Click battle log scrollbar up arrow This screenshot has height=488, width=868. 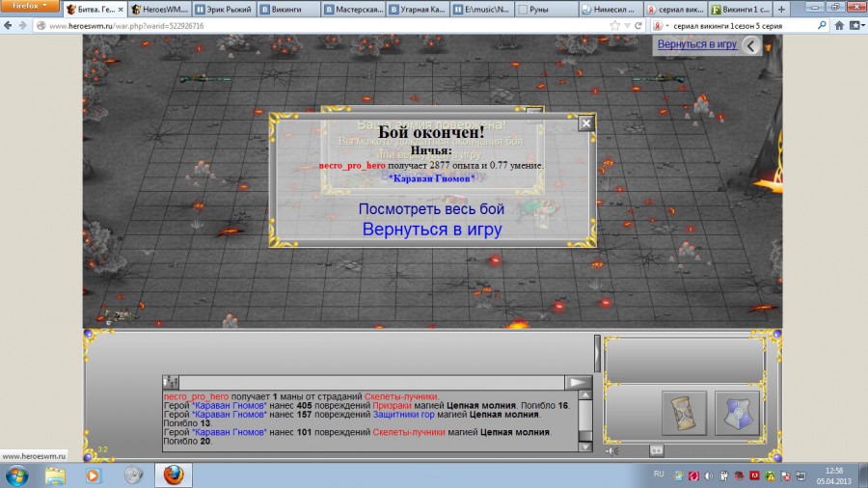(585, 395)
